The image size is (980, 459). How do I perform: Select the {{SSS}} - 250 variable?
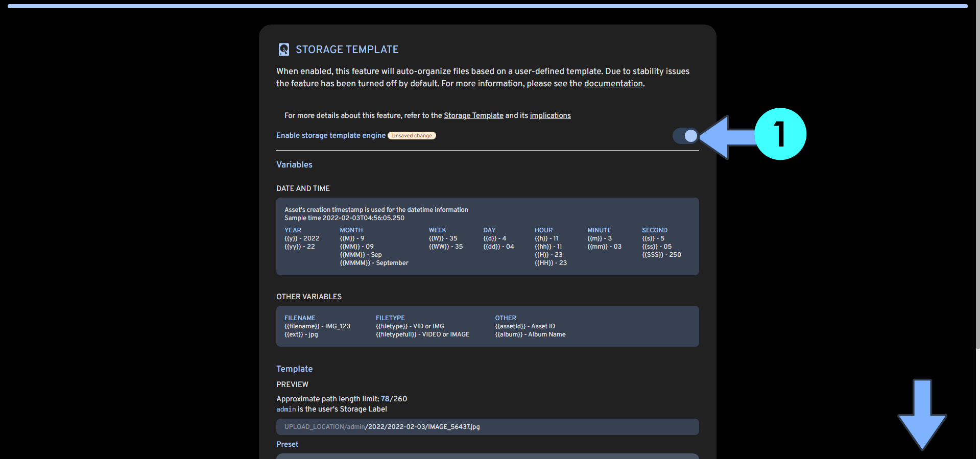661,255
